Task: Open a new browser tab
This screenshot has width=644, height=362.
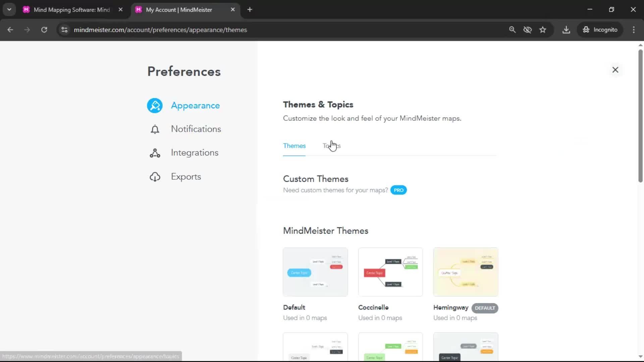Action: click(x=250, y=10)
